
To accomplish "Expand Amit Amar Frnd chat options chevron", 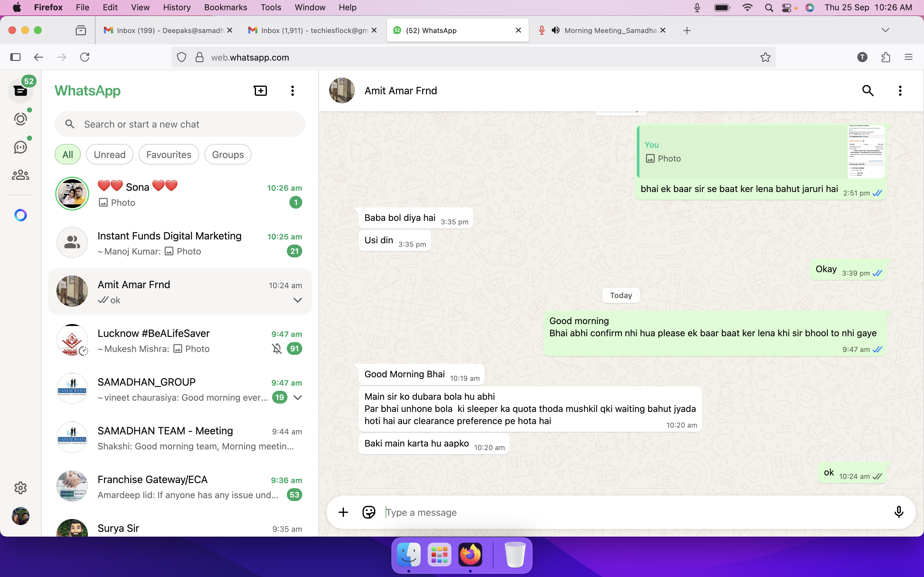I will pos(297,300).
